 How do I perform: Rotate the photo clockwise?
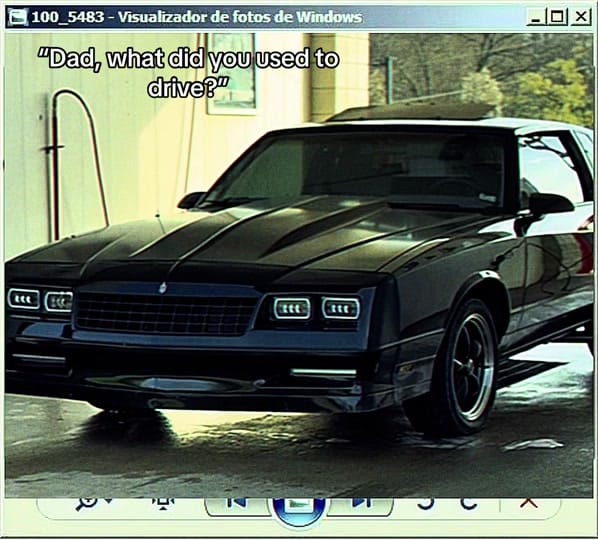469,503
